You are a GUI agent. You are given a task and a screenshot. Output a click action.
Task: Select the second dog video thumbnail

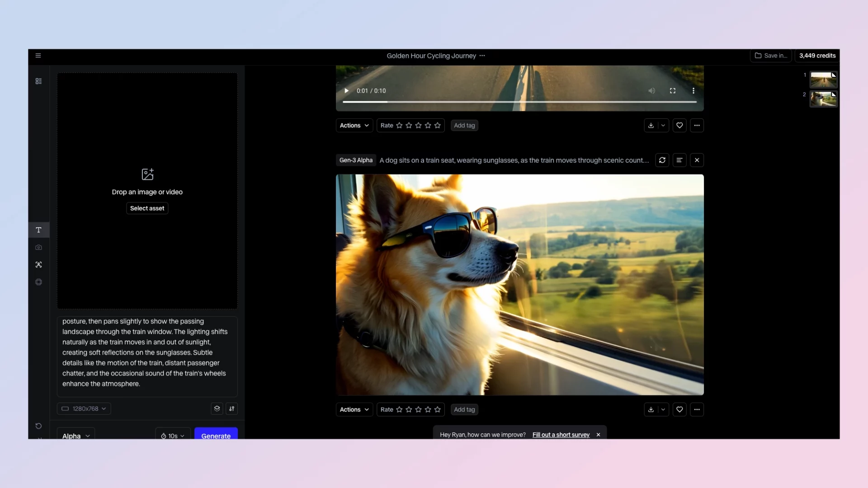pyautogui.click(x=823, y=99)
